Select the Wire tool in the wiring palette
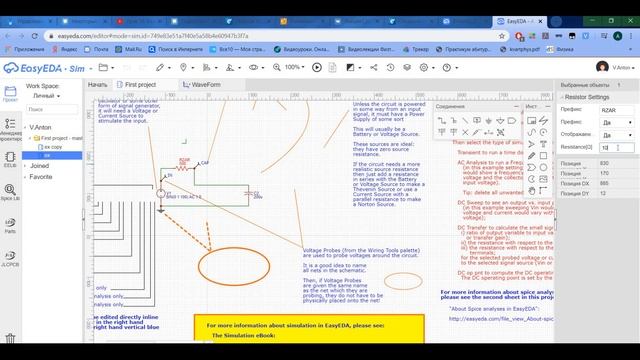 [442, 121]
